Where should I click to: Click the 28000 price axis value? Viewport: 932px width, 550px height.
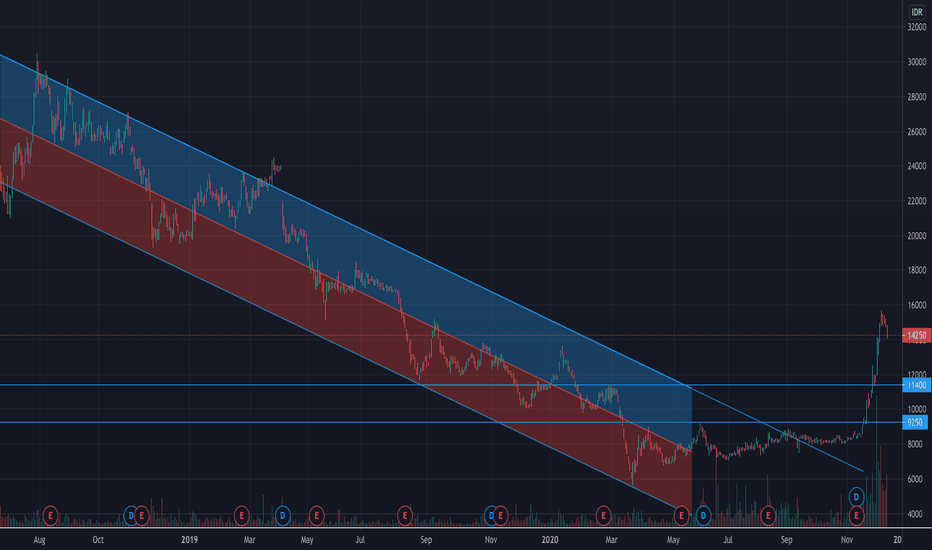coord(917,97)
